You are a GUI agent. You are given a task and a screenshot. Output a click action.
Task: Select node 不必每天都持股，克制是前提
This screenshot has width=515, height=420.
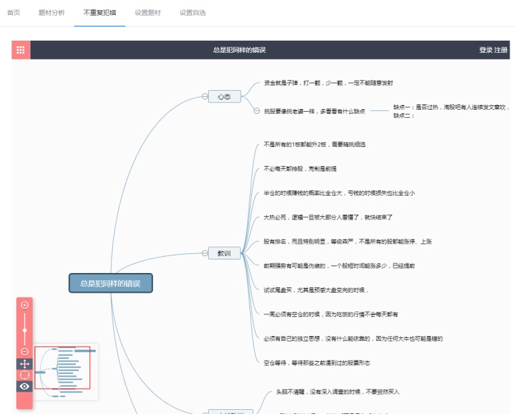pyautogui.click(x=300, y=169)
